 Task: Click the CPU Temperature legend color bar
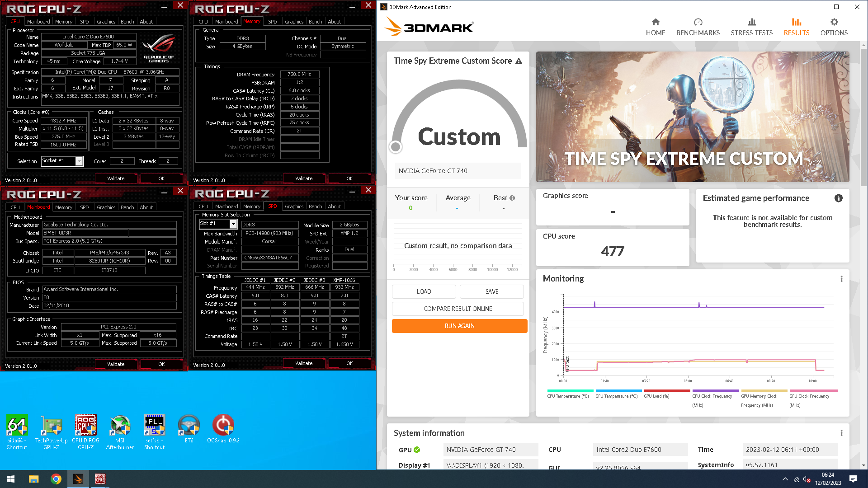570,390
